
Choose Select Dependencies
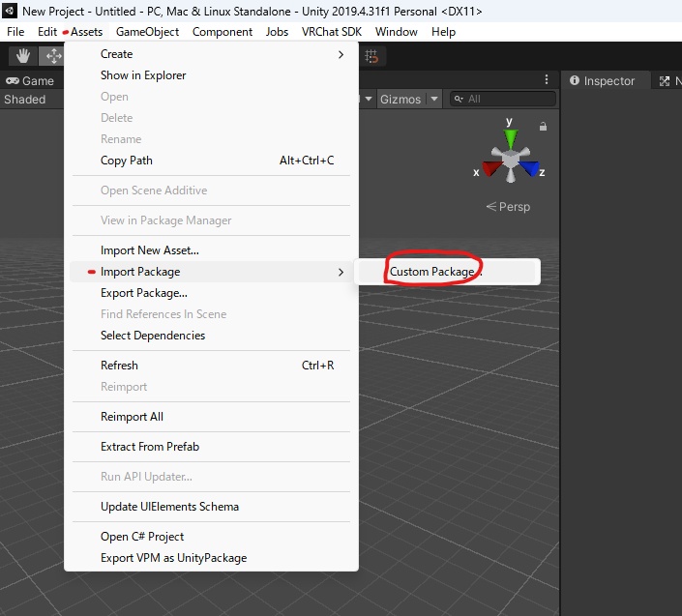[212, 336]
